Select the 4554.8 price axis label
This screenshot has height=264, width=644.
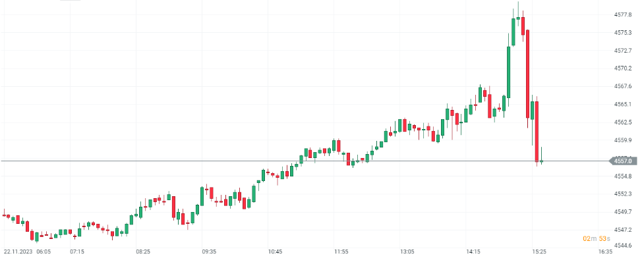pos(623,176)
